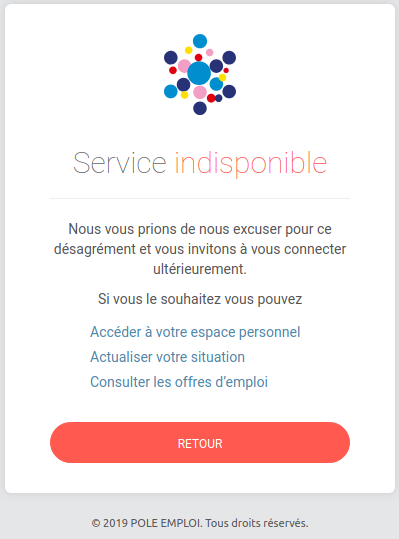The width and height of the screenshot is (399, 539).
Task: Click the Si vous le souhaitez text
Action: [200, 299]
